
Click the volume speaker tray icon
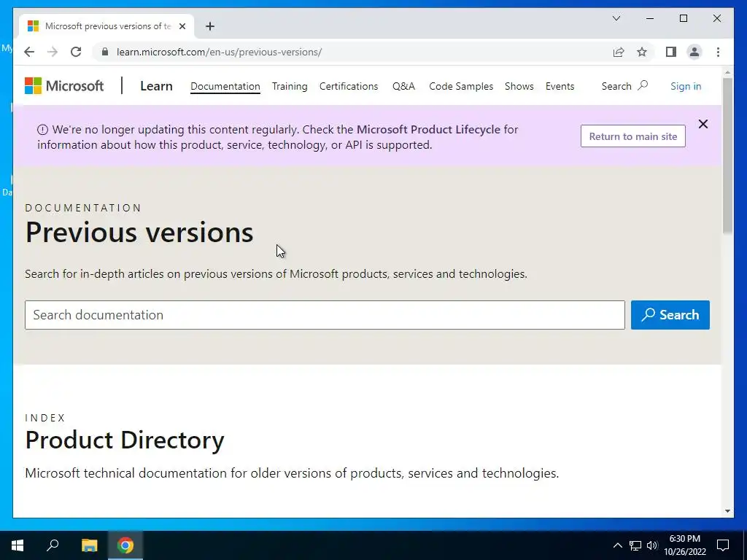coord(652,545)
